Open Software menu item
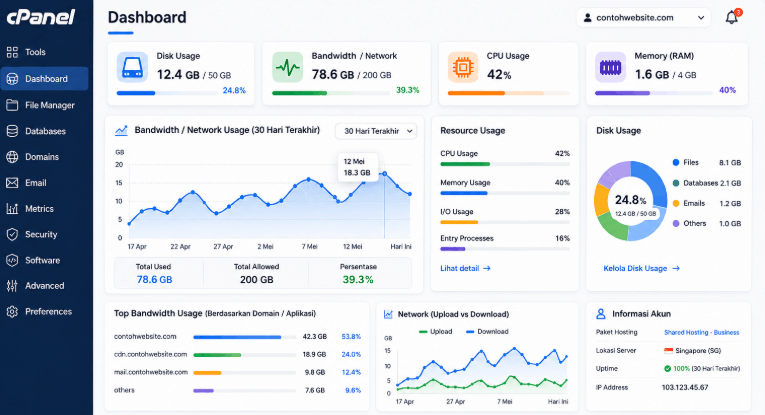 point(44,260)
